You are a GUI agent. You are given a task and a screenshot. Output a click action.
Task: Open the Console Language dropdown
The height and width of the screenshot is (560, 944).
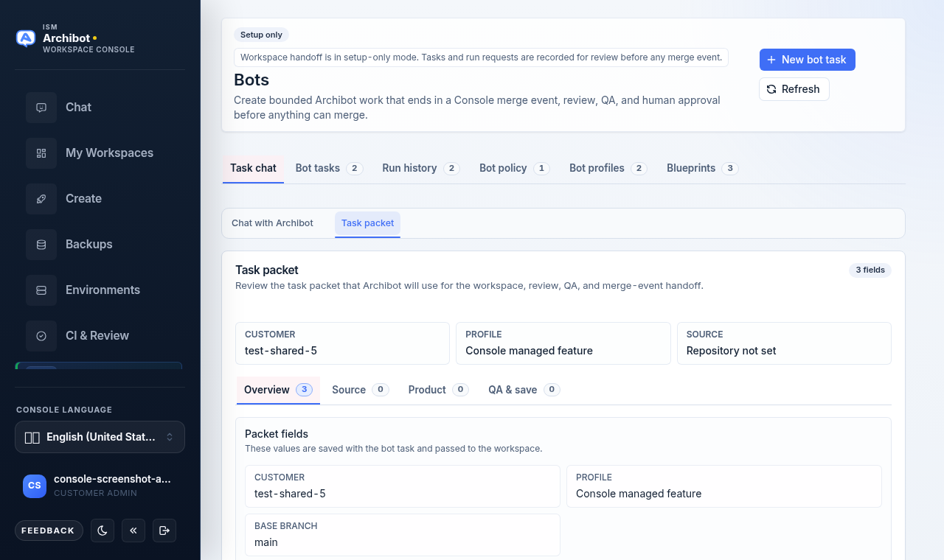tap(100, 437)
